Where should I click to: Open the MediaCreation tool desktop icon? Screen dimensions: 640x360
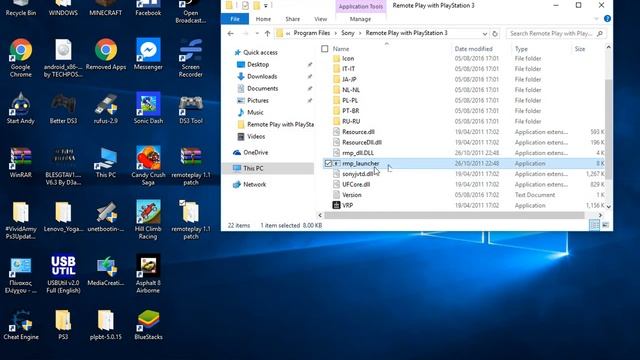pyautogui.click(x=106, y=270)
